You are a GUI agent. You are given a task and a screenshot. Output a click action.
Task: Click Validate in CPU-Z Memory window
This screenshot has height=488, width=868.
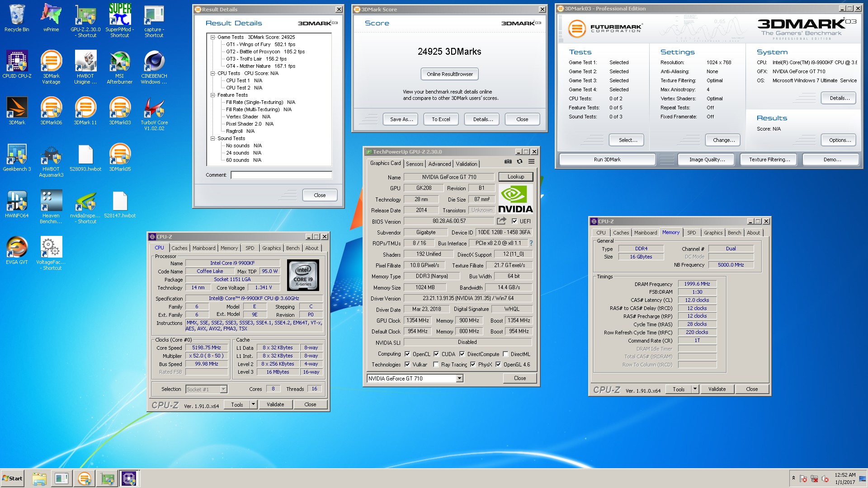(717, 389)
